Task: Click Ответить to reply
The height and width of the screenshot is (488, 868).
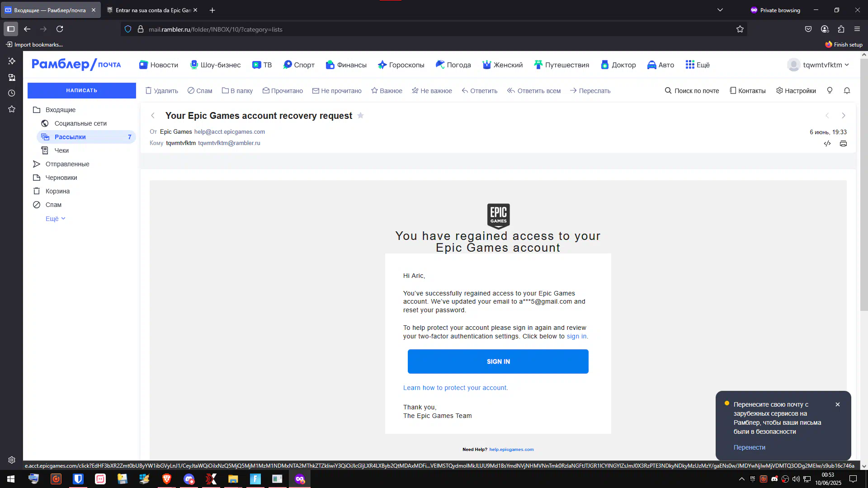Action: coord(479,91)
